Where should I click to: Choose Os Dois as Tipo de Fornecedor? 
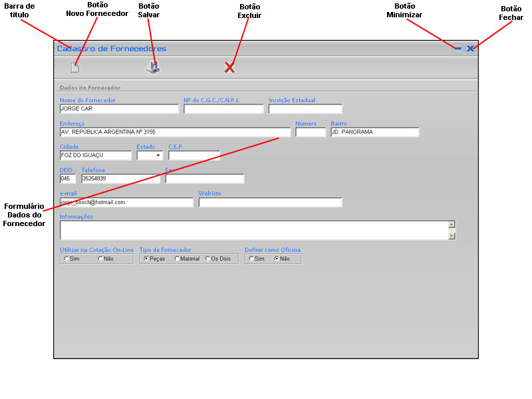pyautogui.click(x=207, y=259)
